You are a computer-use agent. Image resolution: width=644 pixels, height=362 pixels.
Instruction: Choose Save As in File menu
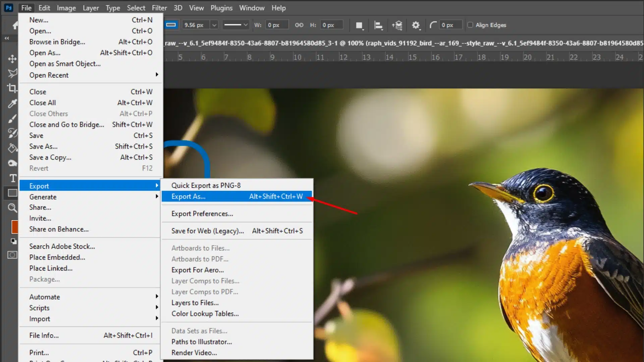91,146
